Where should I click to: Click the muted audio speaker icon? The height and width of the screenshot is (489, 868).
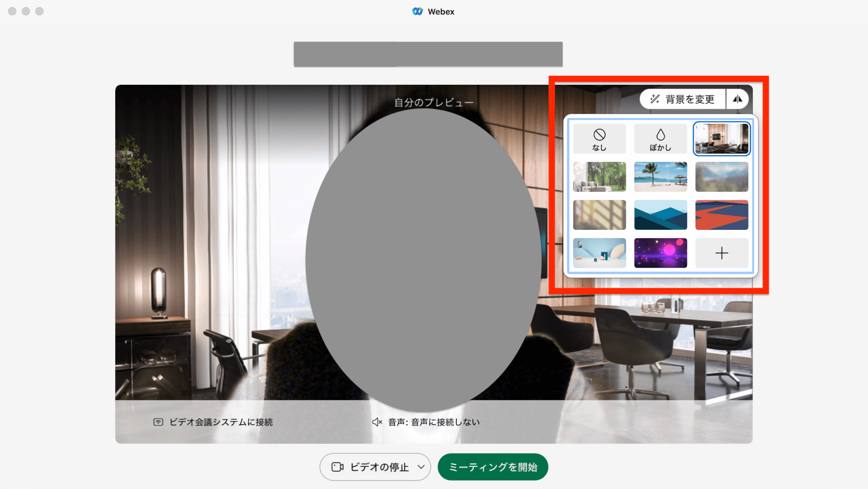coord(378,422)
